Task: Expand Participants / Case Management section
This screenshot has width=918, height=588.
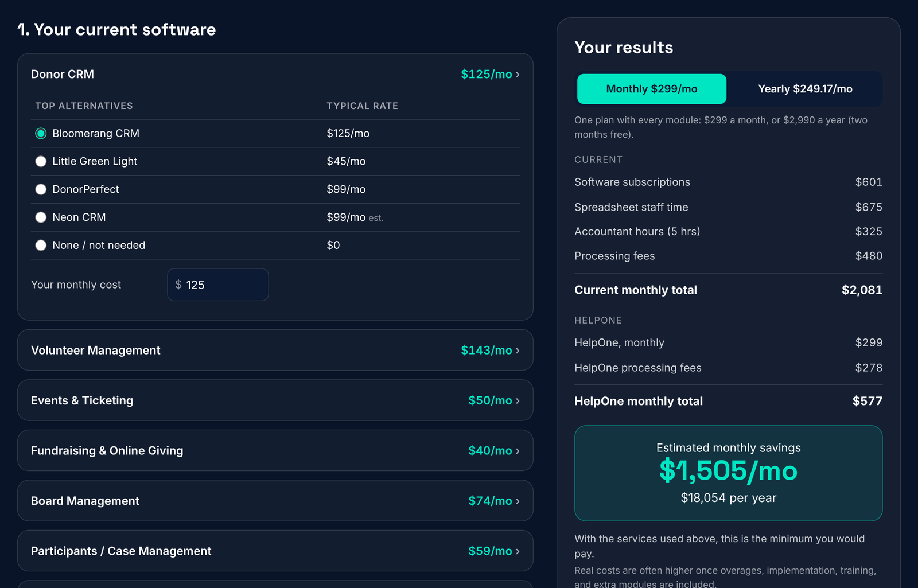Action: click(x=275, y=551)
